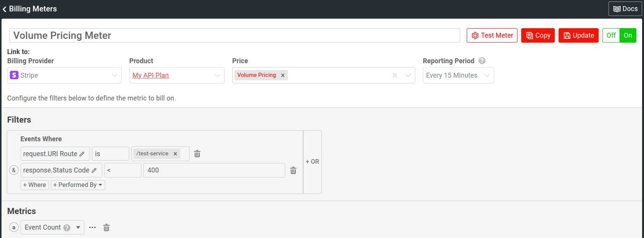Delete the request.URI Route filter row
Image resolution: width=644 pixels, height=238 pixels.
point(197,154)
